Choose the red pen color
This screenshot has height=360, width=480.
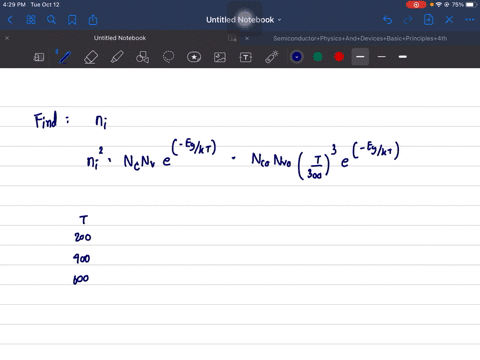pos(339,57)
